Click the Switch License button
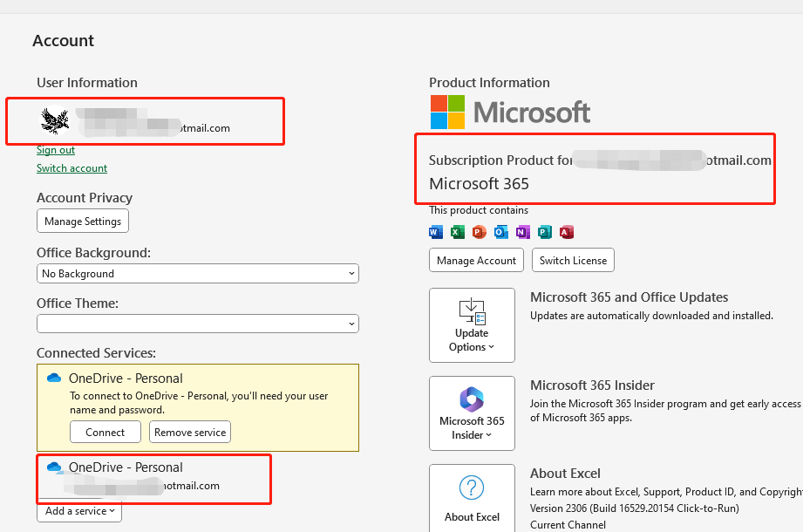 573,260
